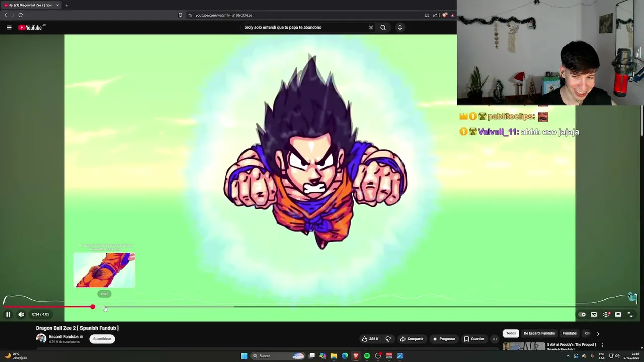Screen dimensions: 644x362
Task: Open Windows Start menu
Action: pyautogui.click(x=244, y=356)
